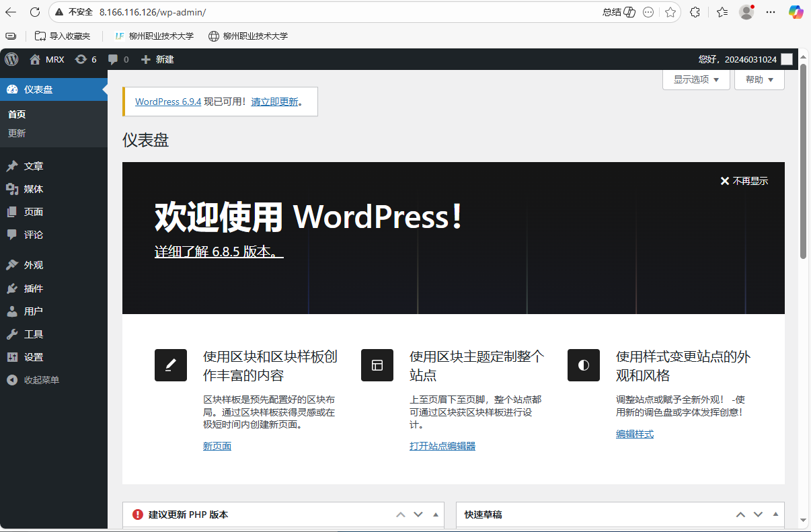
Task: Click the favorite star icon in address bar
Action: 670,12
